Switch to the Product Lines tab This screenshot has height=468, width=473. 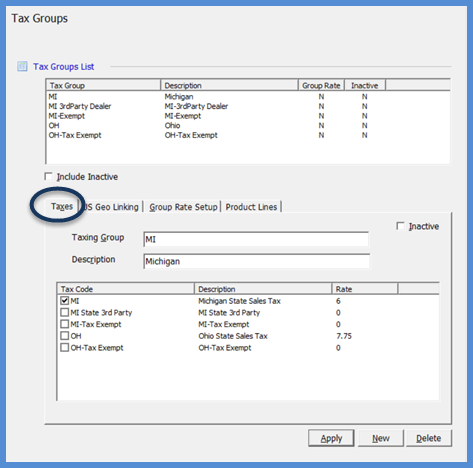click(251, 207)
